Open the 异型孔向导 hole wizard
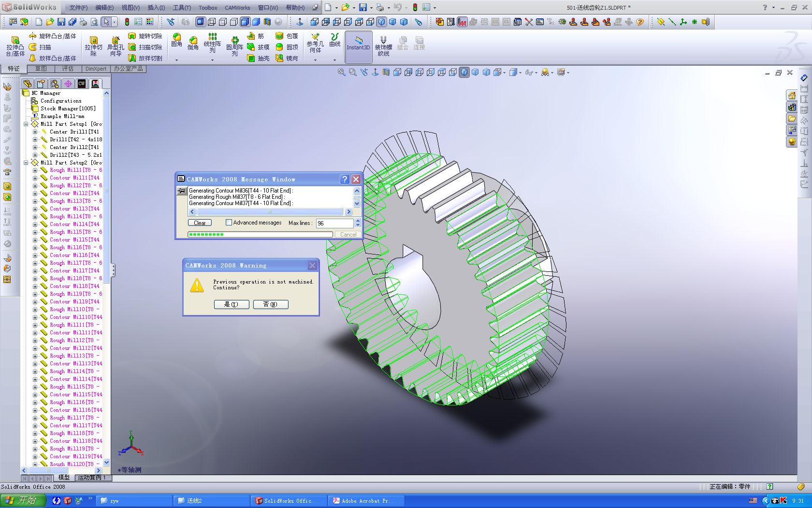Viewport: 812px width, 508px height. 116,46
